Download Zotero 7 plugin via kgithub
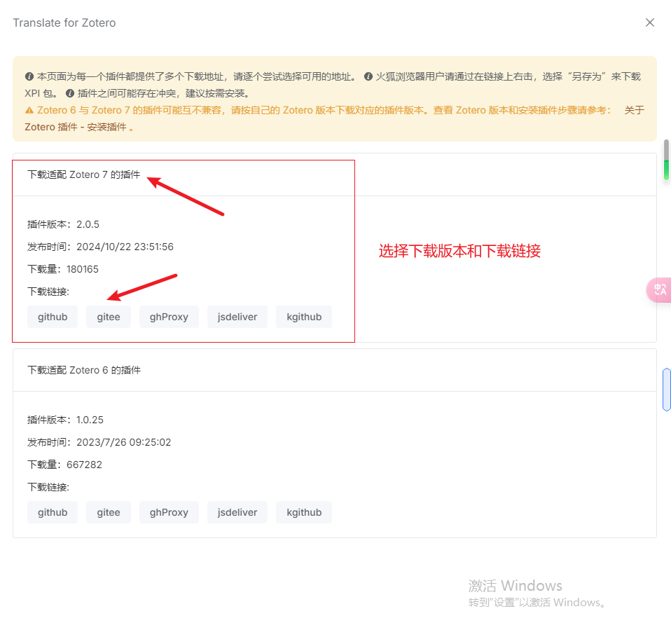This screenshot has width=671, height=644. coord(304,317)
